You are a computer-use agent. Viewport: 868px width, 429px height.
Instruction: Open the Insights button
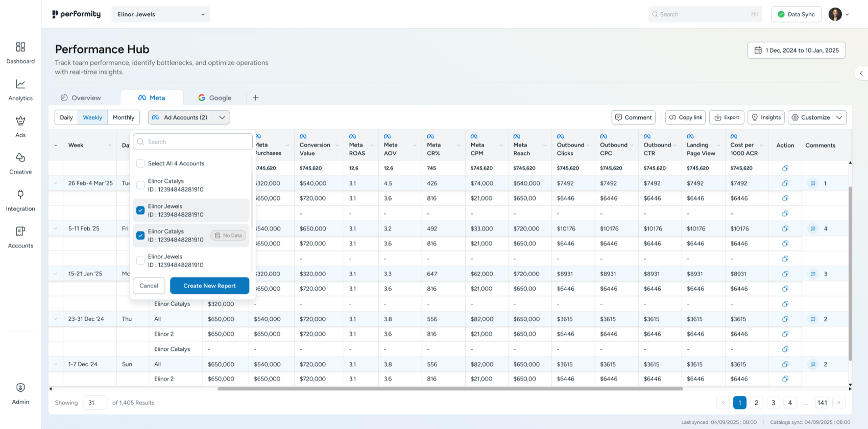coord(766,117)
